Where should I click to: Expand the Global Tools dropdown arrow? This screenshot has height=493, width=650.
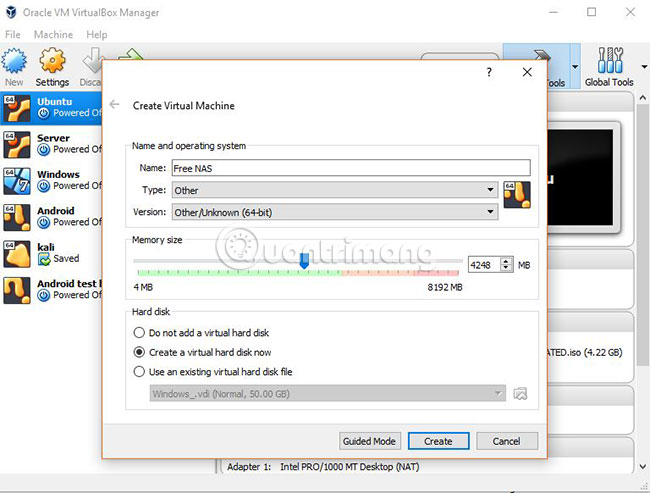pyautogui.click(x=644, y=66)
